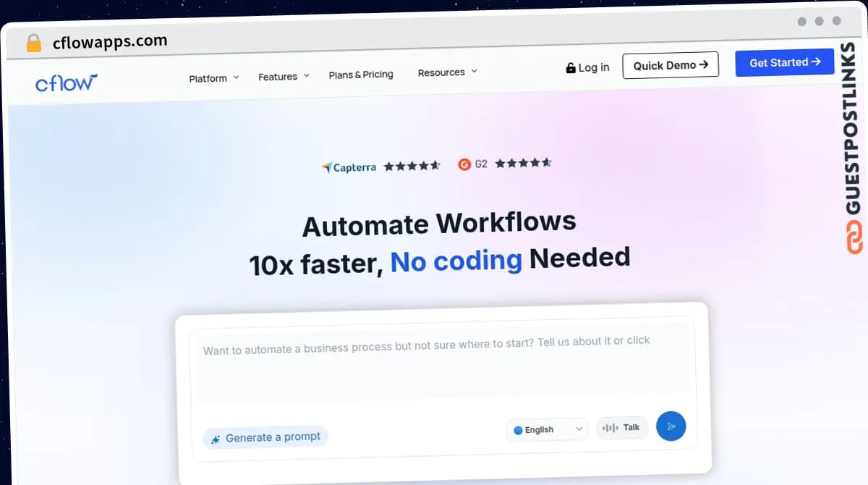The height and width of the screenshot is (485, 868).
Task: Click the cflow logo
Action: (66, 83)
